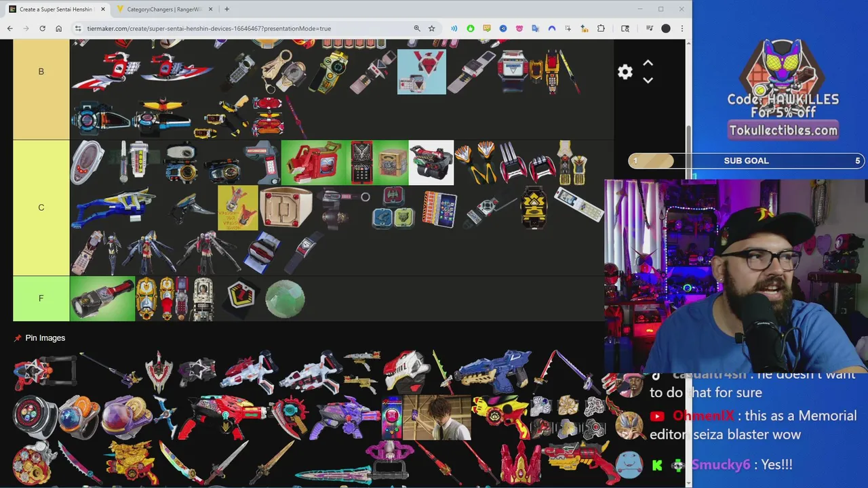Open site information icon in address bar
This screenshot has height=488, width=868.
pyautogui.click(x=78, y=28)
